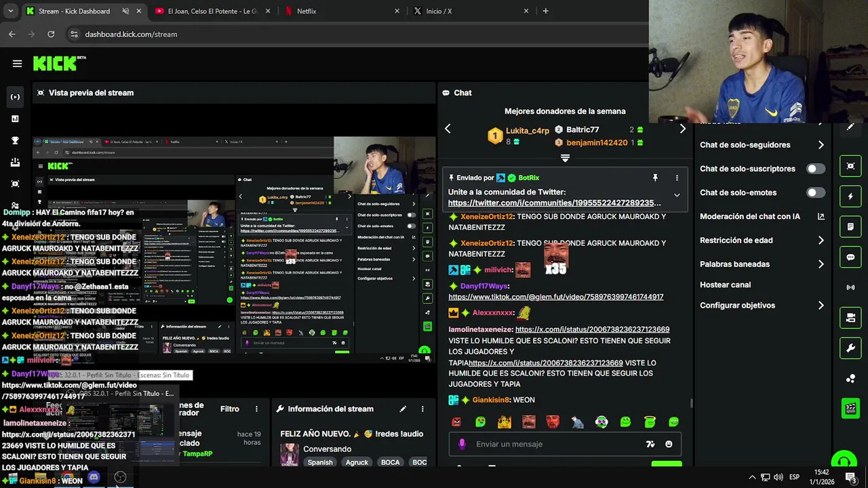
Task: Click the three-dots cluster icon in right toolbar
Action: pyautogui.click(x=850, y=378)
